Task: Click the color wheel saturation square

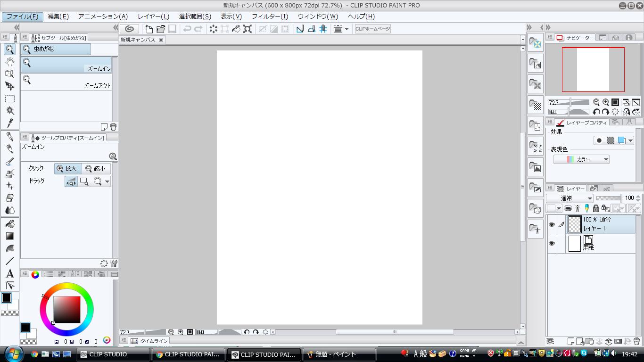Action: point(66,310)
